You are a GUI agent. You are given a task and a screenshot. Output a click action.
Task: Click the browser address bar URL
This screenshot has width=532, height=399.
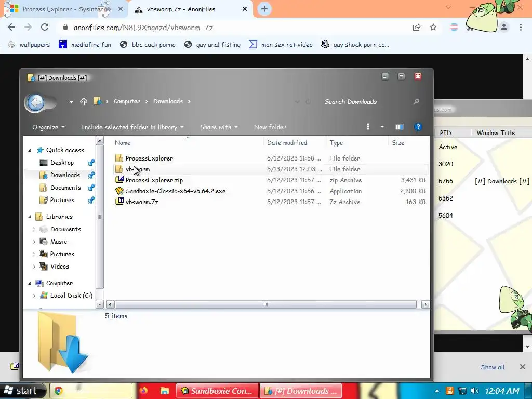point(143,28)
